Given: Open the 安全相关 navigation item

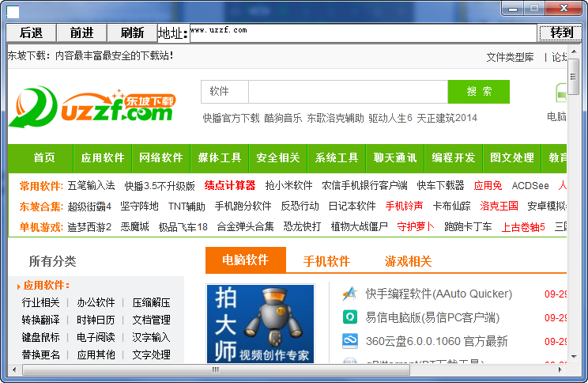Looking at the screenshot, I should click(x=278, y=157).
